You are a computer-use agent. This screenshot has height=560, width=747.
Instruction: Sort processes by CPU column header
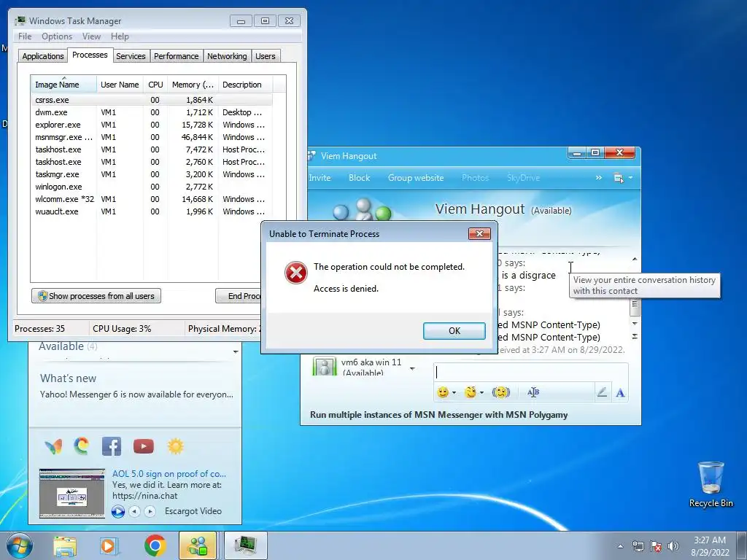point(155,85)
